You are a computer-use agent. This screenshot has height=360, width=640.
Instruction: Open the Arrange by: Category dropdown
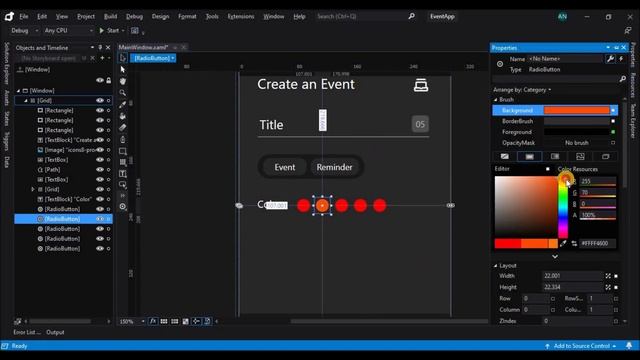coord(522,90)
